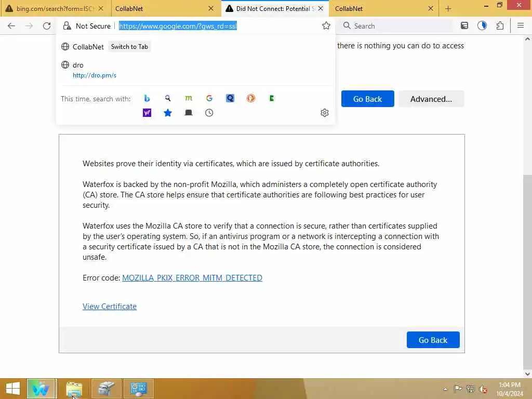Choose the blue Q Qwant search engine

(230, 98)
